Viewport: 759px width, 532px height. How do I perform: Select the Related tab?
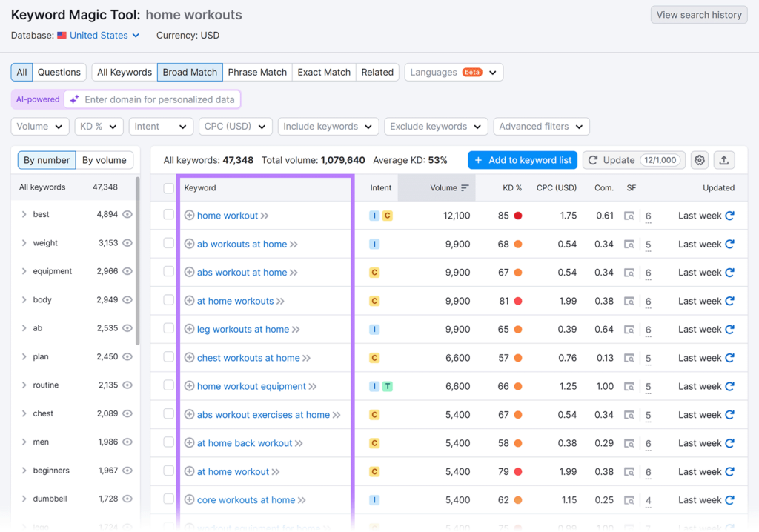377,73
